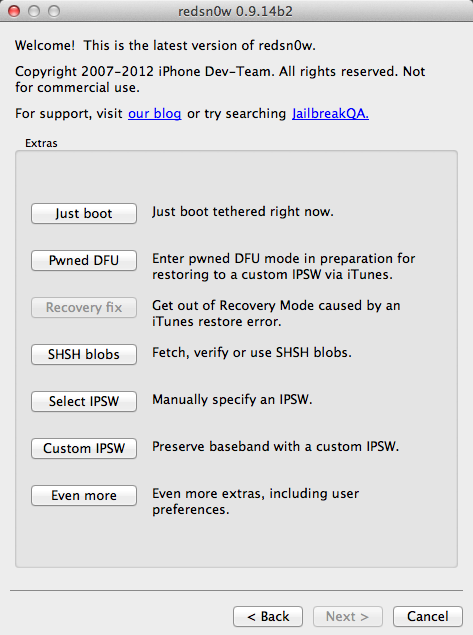
Task: Visit the our blog link
Action: point(154,114)
